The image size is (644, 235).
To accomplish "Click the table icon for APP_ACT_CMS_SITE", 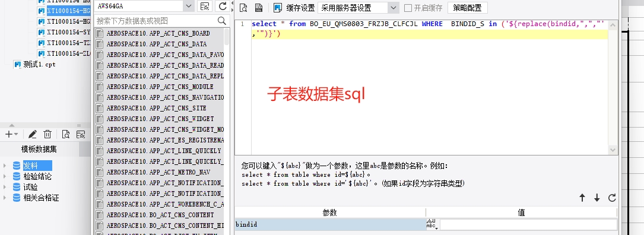I will pos(99,108).
